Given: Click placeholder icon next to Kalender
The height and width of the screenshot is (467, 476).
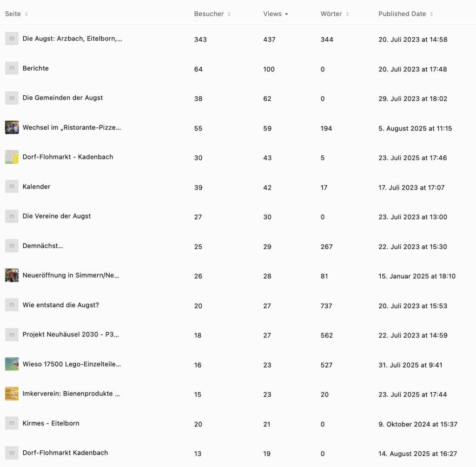Looking at the screenshot, I should click(12, 187).
